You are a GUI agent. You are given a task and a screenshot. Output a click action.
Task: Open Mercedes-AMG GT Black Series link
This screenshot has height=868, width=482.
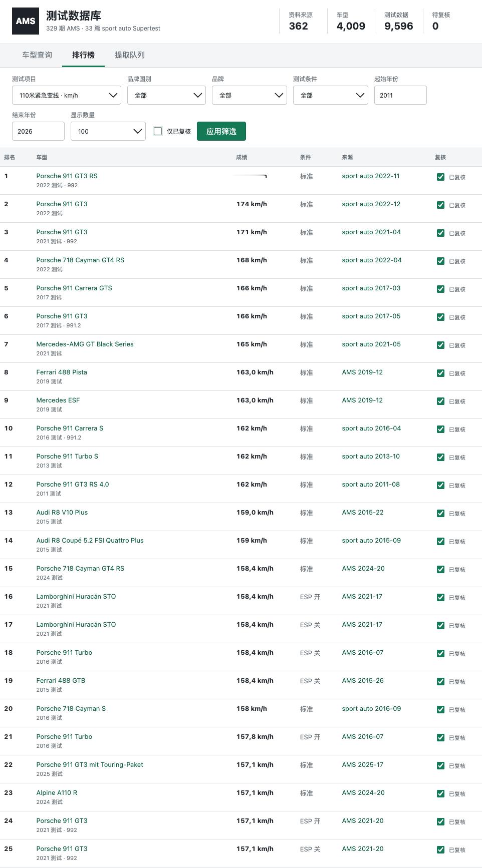85,344
